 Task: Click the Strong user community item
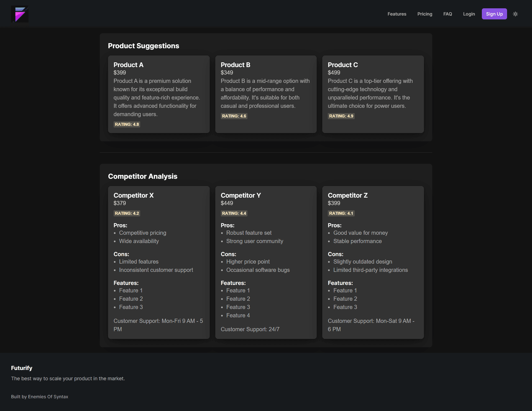(255, 241)
